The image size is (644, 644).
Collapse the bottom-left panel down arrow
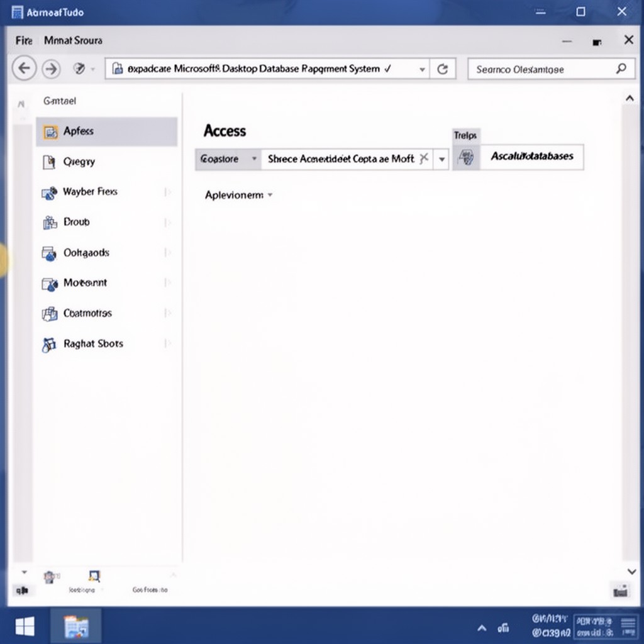25,572
